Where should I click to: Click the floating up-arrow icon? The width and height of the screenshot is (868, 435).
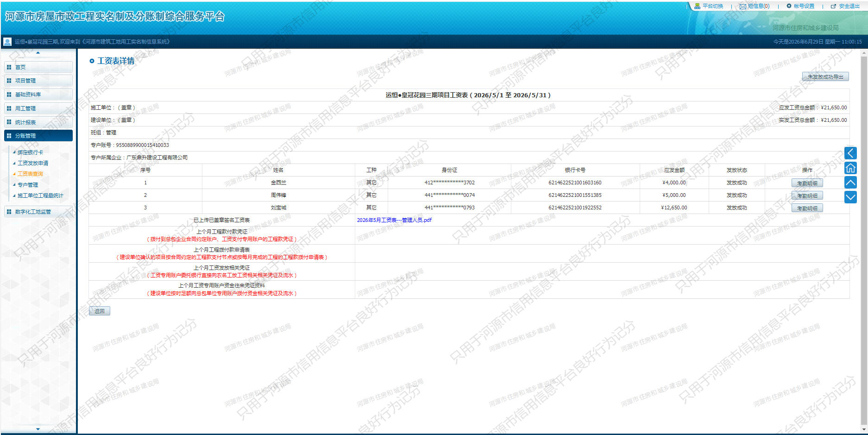(850, 183)
